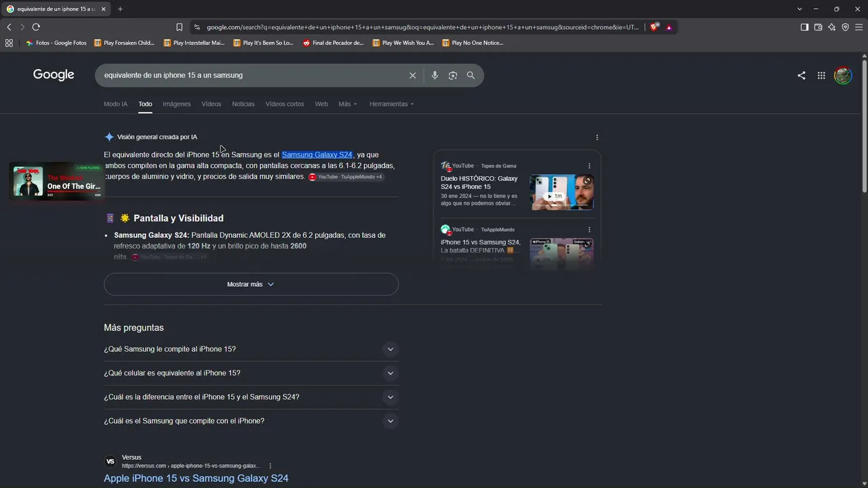Open the Fotos - Google Fotos bookmark
The image size is (868, 488).
56,43
